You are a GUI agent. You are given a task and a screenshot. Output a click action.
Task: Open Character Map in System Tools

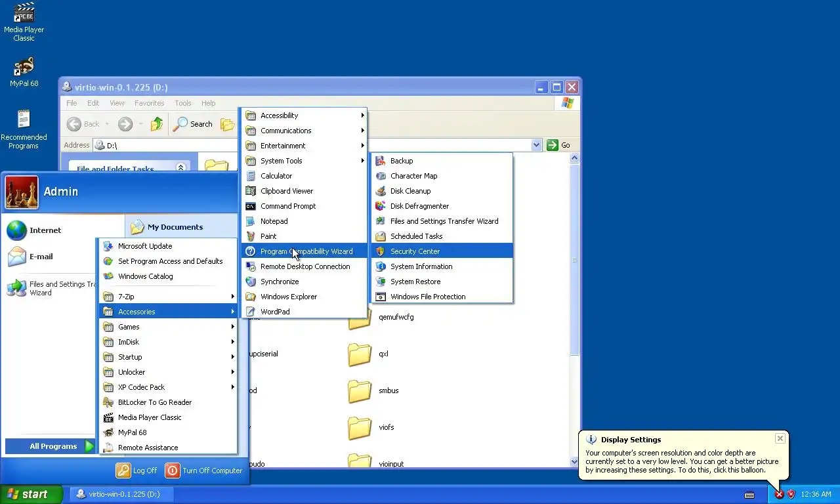442,176
